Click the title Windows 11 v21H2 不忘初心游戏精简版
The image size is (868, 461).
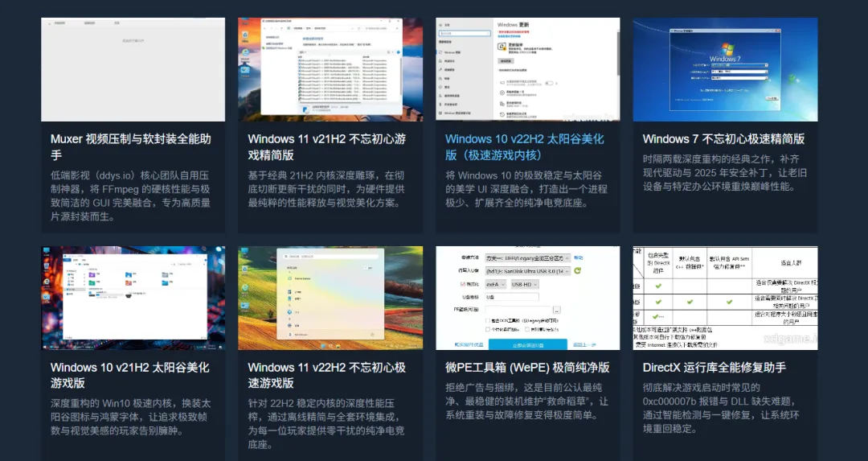point(326,147)
